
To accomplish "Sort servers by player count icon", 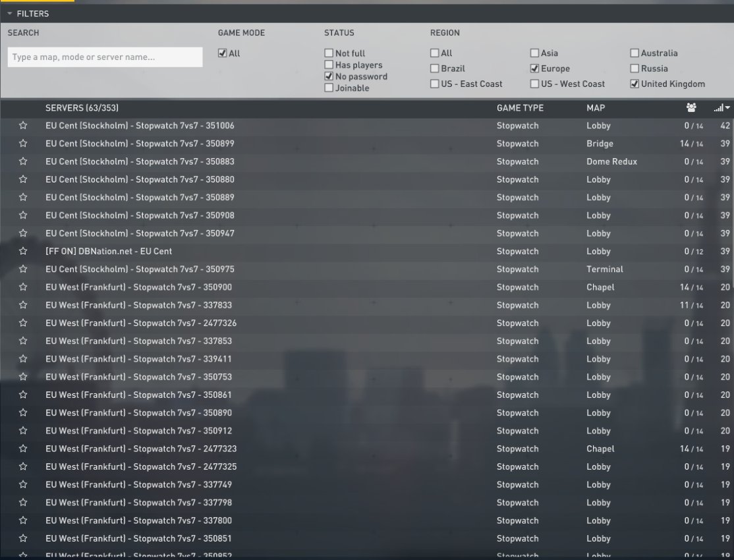I will (x=691, y=107).
